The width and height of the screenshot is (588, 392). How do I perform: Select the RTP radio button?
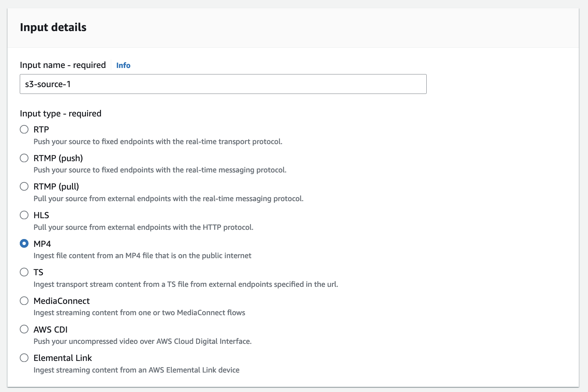pos(24,129)
